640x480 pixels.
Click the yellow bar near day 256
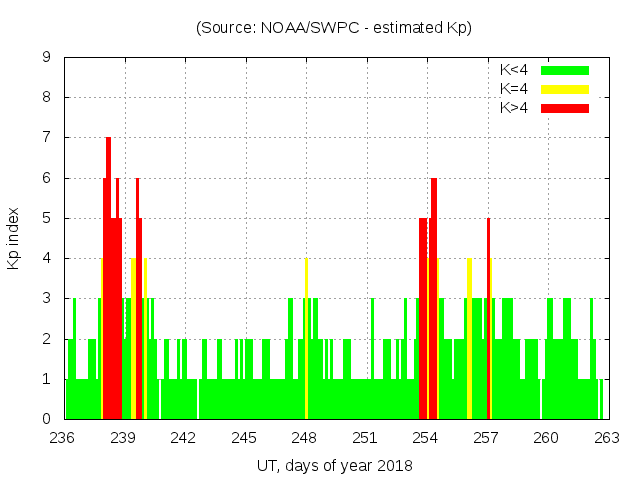(x=469, y=340)
